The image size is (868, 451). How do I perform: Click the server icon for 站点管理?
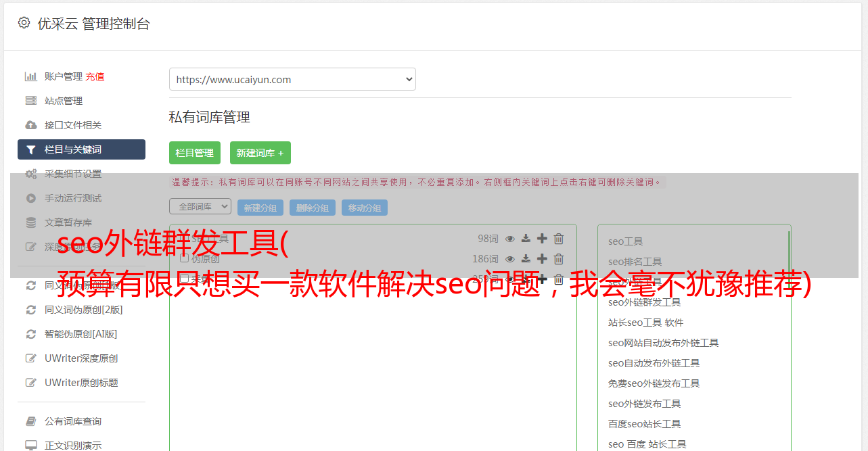(x=31, y=101)
